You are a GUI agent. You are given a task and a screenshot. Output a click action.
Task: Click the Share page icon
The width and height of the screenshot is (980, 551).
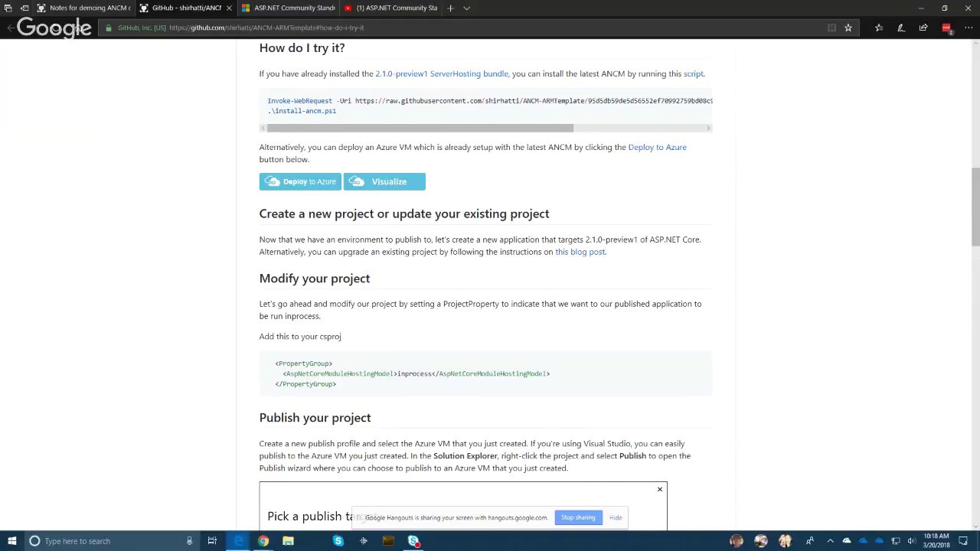[923, 28]
